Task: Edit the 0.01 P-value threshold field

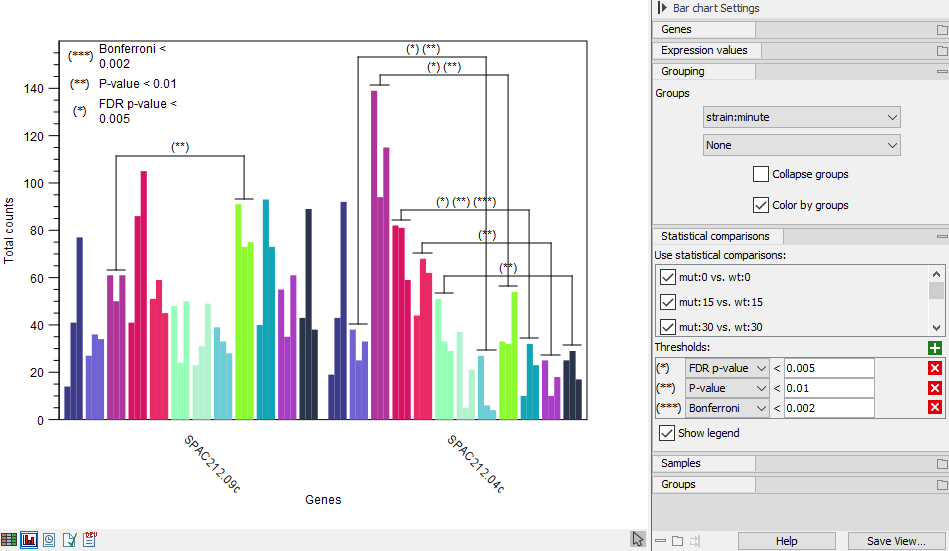Action: [828, 388]
